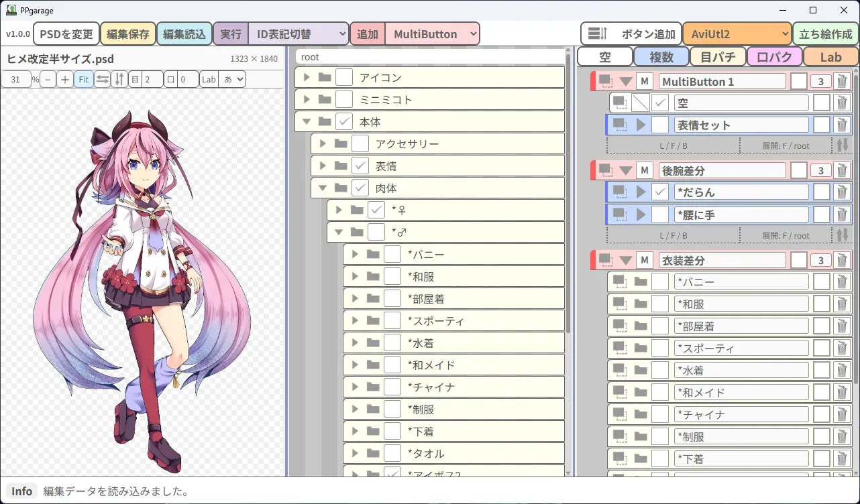Click the folder icon beside *バニー in right panel

pos(641,282)
